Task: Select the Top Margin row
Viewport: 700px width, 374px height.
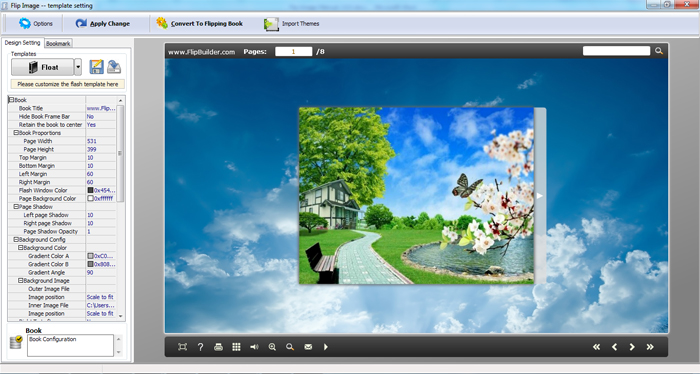Action: [62, 158]
